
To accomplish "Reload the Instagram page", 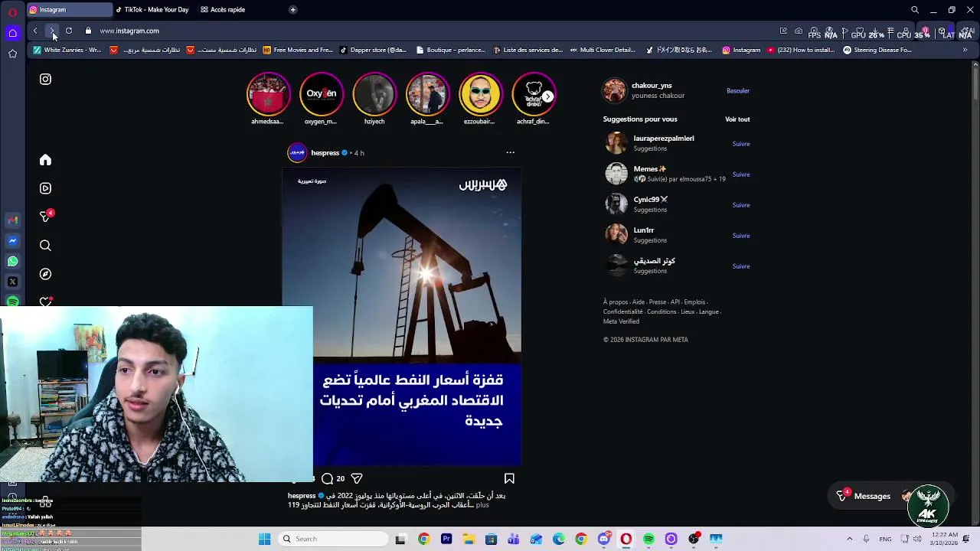I will pyautogui.click(x=69, y=31).
